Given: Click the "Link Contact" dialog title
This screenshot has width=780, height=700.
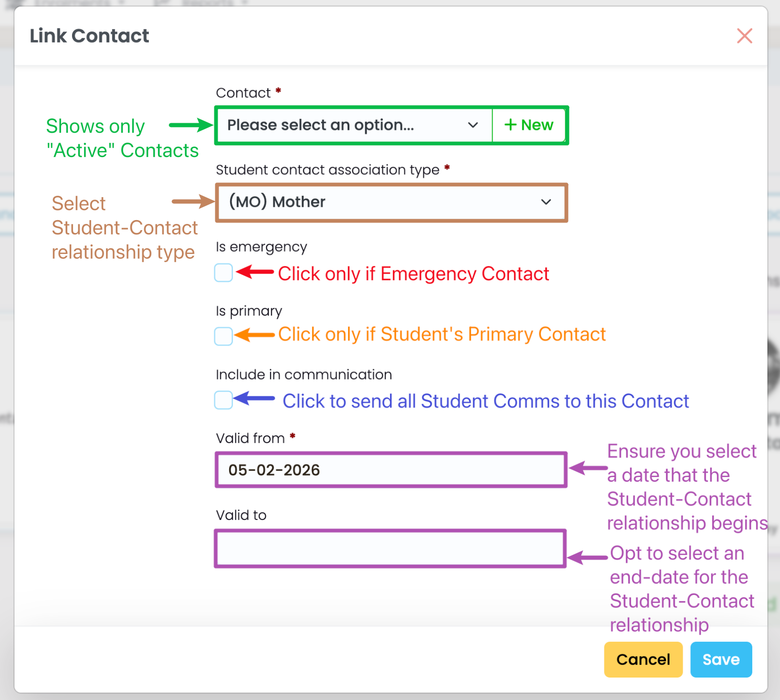Looking at the screenshot, I should (89, 36).
